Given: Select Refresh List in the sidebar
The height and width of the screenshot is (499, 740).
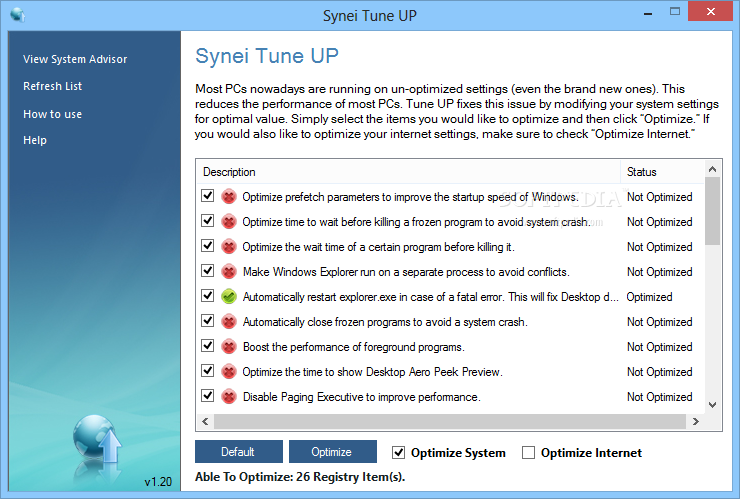Looking at the screenshot, I should coord(52,86).
